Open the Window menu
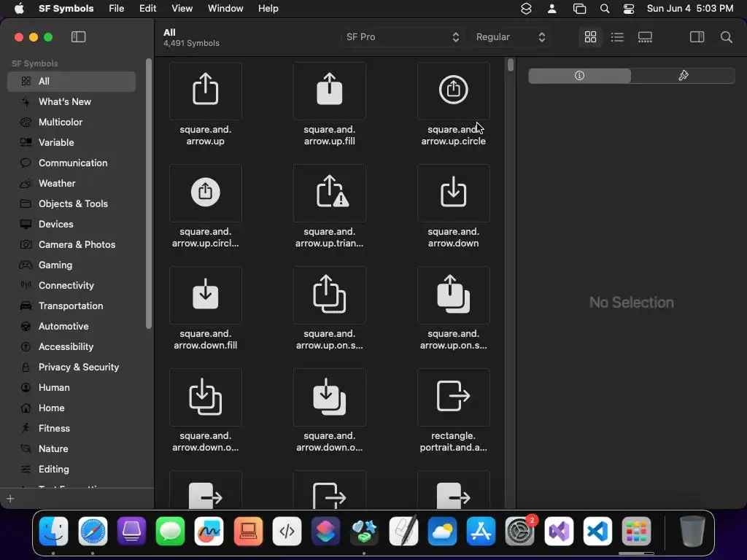The image size is (747, 560). (225, 9)
